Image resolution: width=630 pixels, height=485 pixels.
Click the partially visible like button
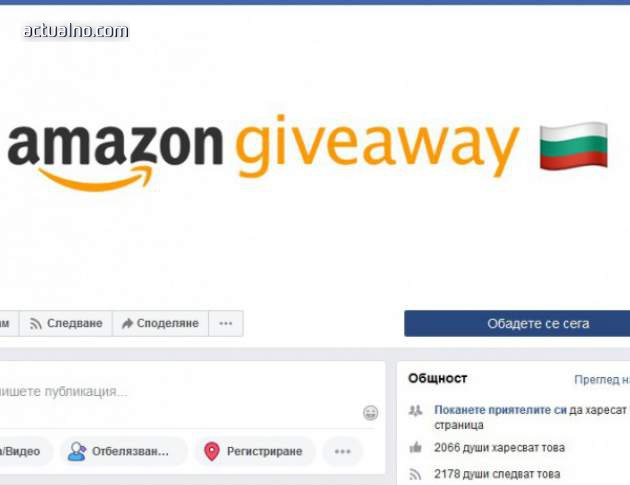9,323
